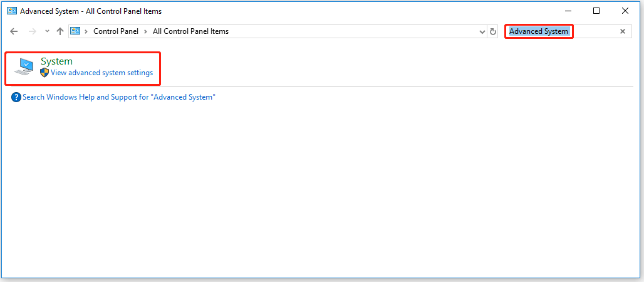
Task: Click the Forward navigation arrow
Action: coord(33,31)
